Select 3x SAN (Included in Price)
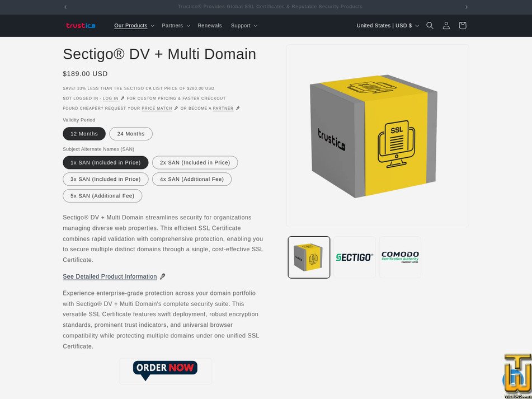 105,179
